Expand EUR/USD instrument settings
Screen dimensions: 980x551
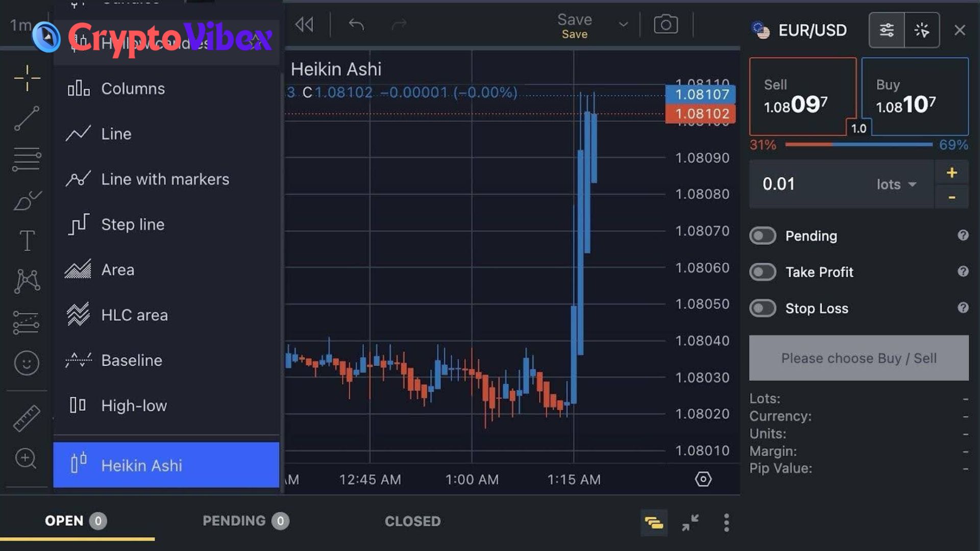(x=887, y=30)
